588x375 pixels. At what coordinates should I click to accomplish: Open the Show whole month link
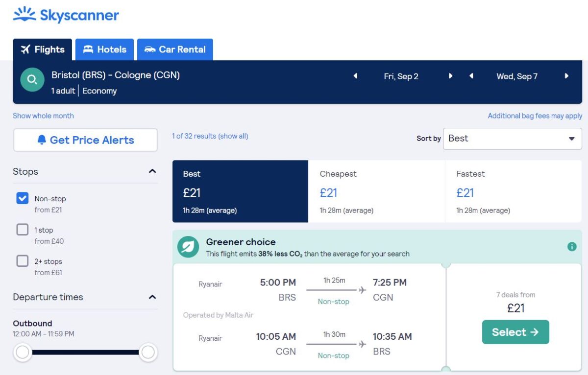coord(43,116)
